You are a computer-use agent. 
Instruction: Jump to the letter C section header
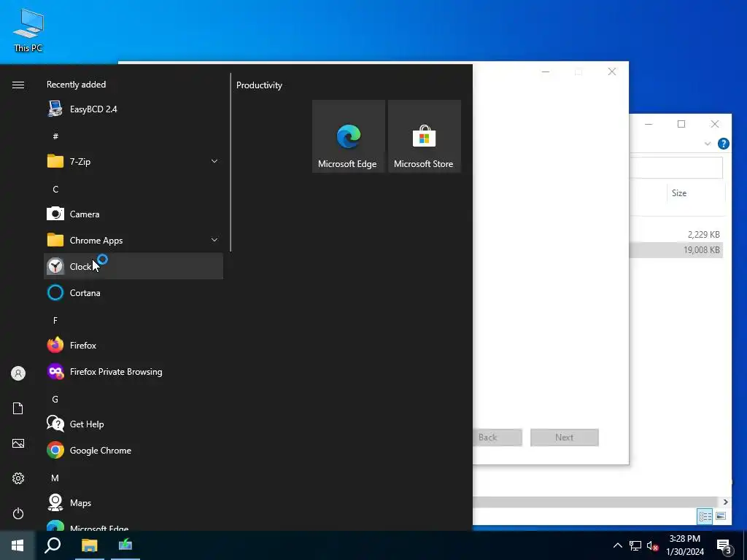coord(55,189)
